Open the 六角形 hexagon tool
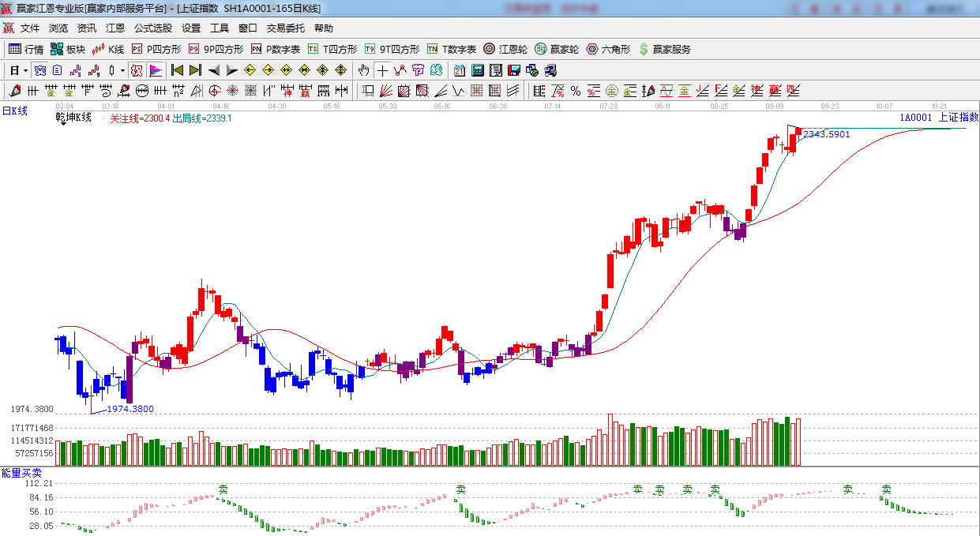 coord(608,49)
